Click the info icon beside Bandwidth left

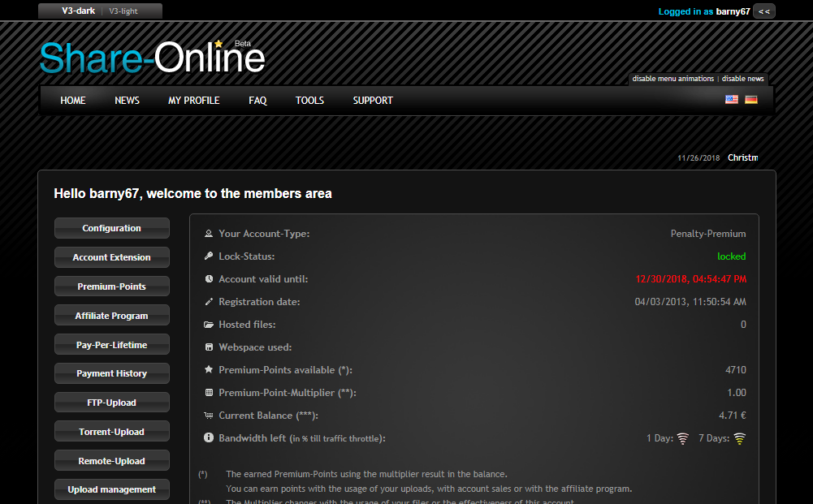209,437
